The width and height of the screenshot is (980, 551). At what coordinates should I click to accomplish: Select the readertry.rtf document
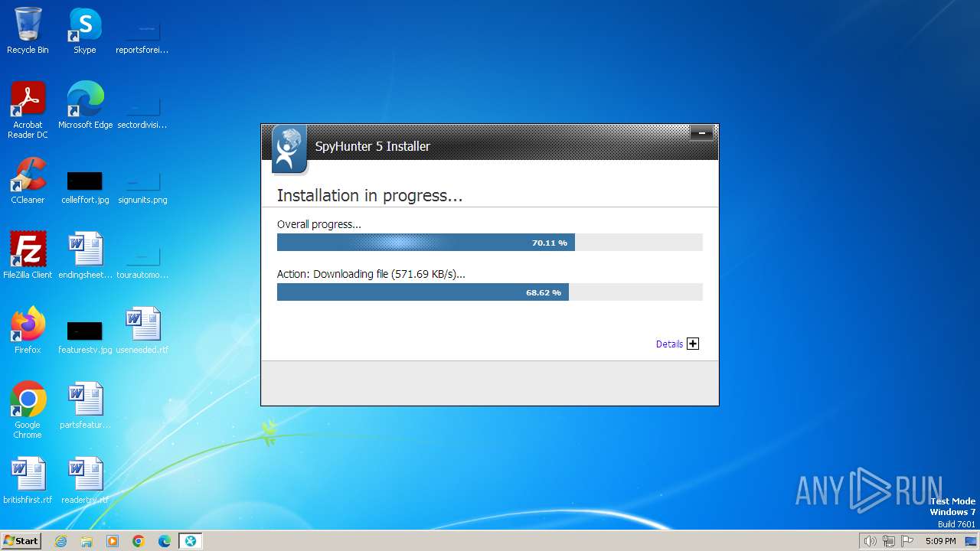coord(85,481)
